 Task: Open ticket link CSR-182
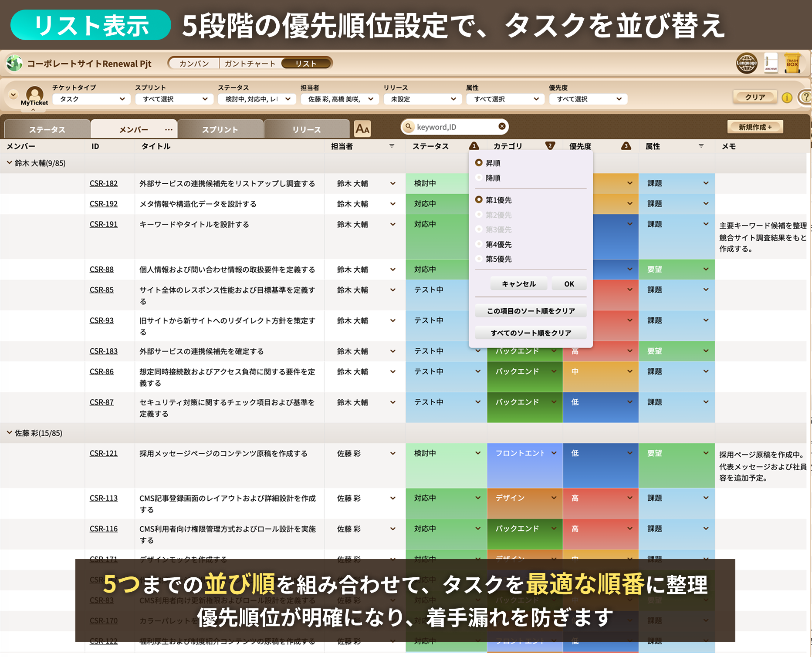[x=104, y=183]
